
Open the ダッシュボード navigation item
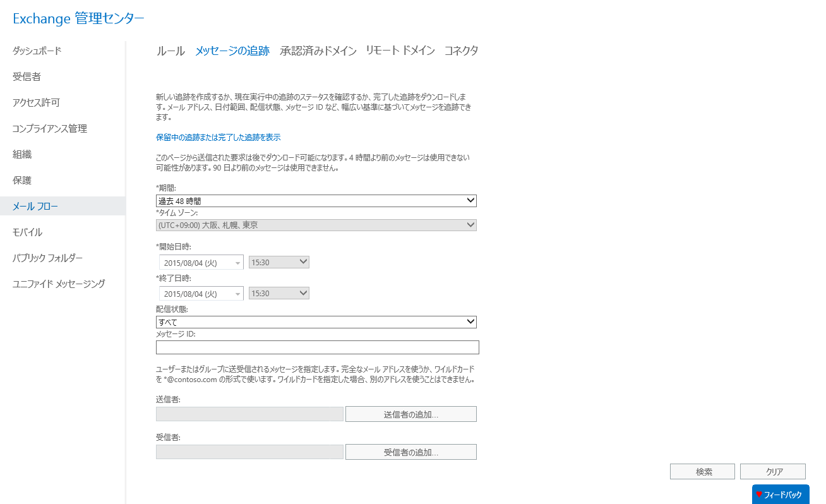pyautogui.click(x=35, y=51)
